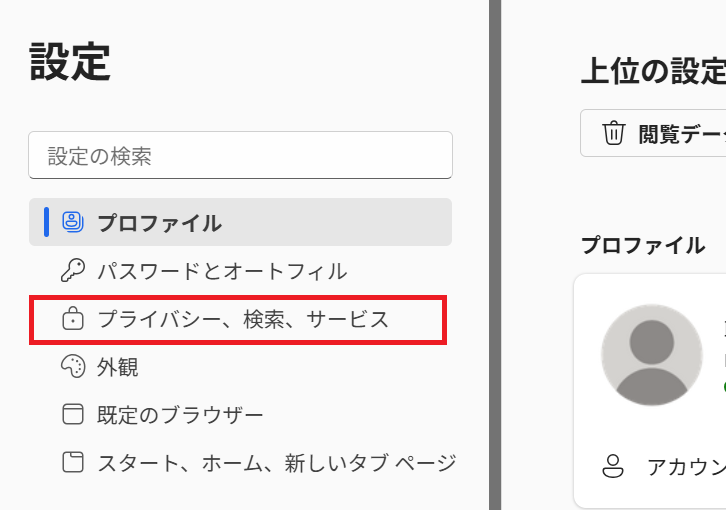Open 既定のブラウザー settings

coord(180,415)
